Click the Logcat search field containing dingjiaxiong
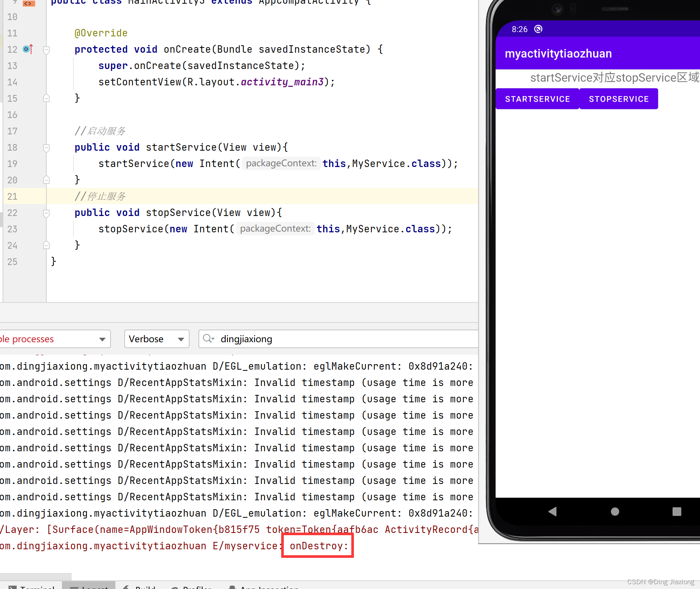Screen dimensions: 700x589 pyautogui.click(x=338, y=339)
